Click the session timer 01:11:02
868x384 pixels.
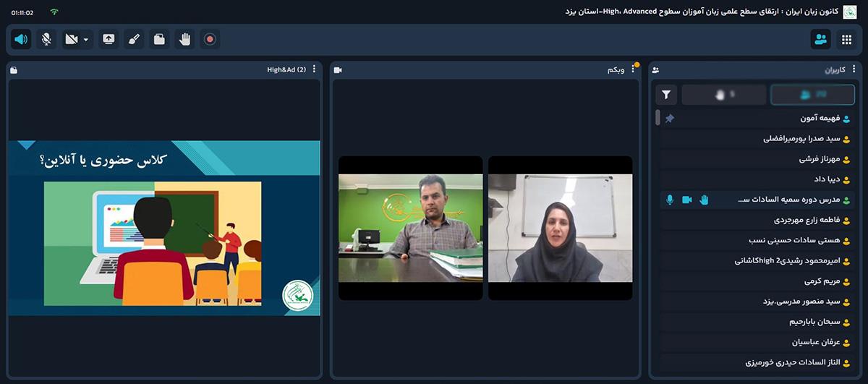22,12
